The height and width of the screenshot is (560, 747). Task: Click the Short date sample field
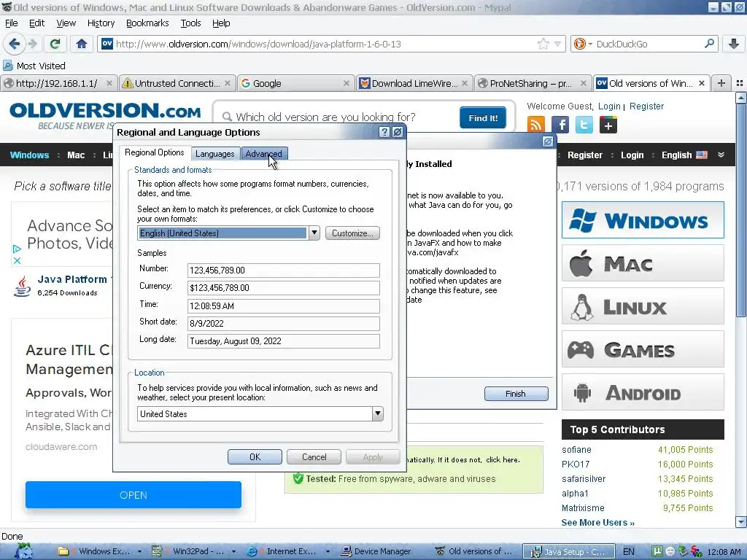(x=284, y=323)
